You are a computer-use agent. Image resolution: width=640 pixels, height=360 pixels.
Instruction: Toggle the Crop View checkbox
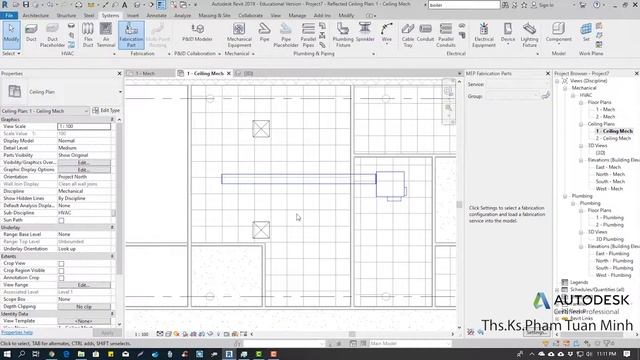[61, 264]
